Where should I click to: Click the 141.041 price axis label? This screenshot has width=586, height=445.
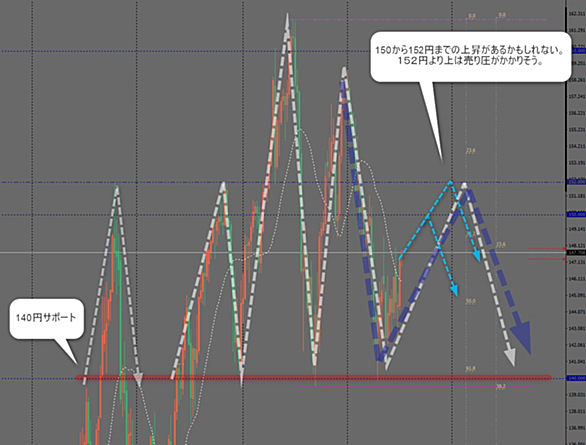click(576, 362)
